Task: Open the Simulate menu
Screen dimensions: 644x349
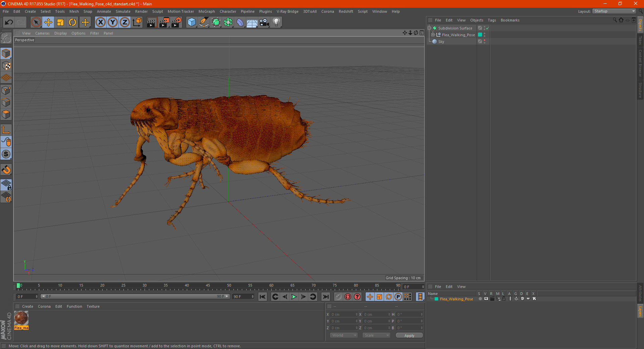Action: tap(123, 11)
